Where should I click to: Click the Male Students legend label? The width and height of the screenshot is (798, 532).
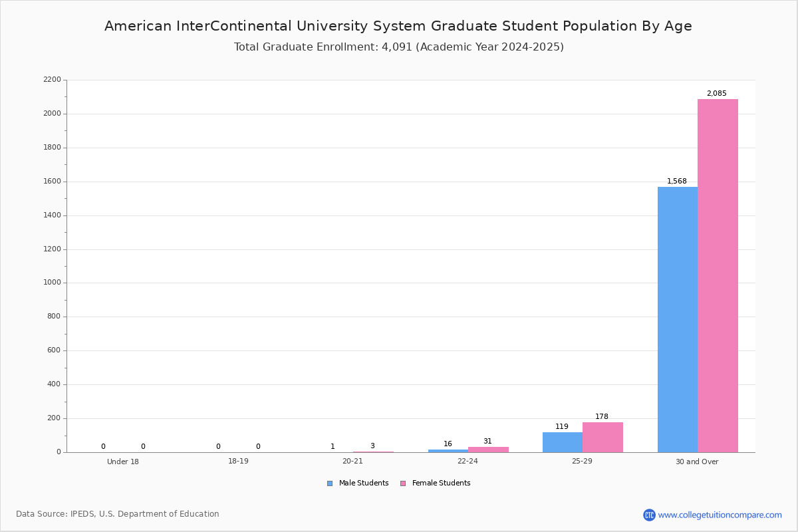pos(364,483)
